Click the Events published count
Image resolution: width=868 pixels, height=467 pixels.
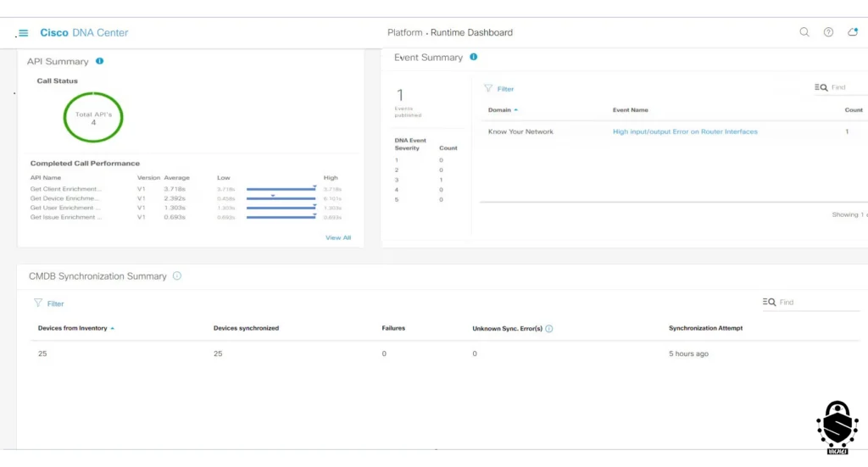tap(400, 95)
